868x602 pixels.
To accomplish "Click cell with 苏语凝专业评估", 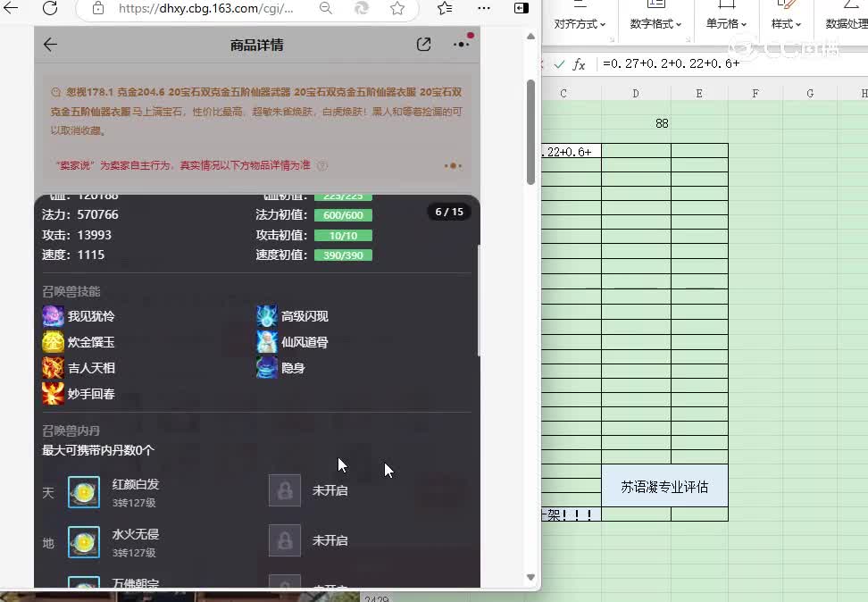I will pyautogui.click(x=664, y=486).
